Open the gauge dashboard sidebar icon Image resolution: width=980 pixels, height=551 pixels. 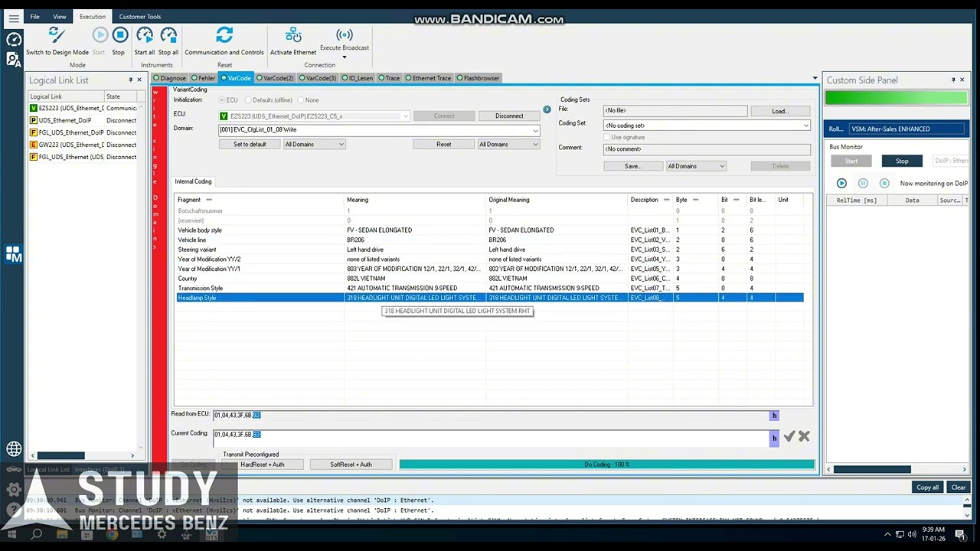click(14, 40)
